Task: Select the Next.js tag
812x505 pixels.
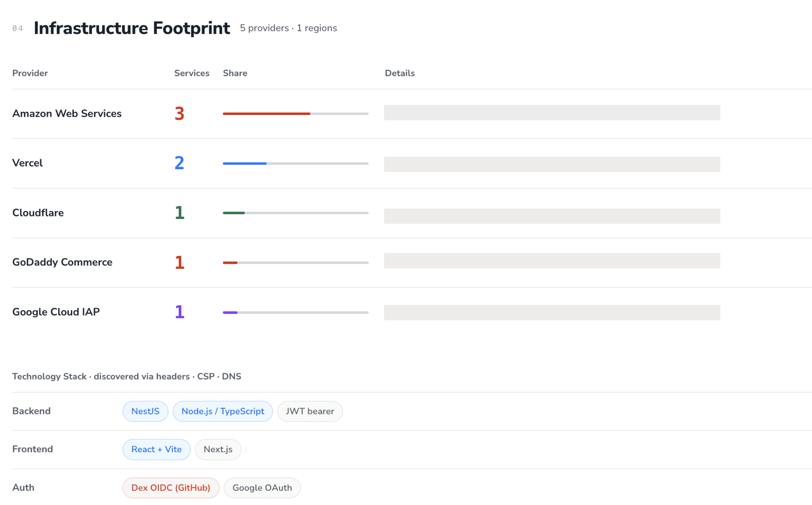Action: point(218,450)
